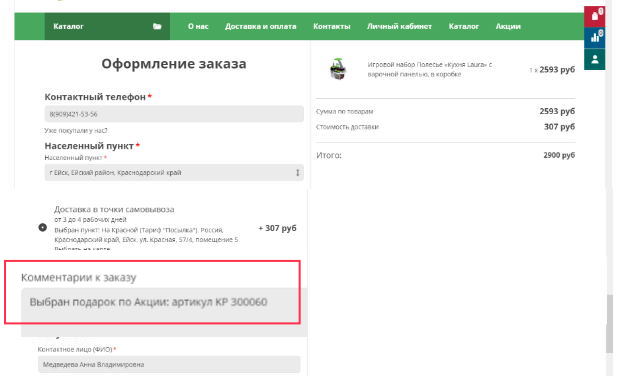Click the Уже покупали у нас? link
The height and width of the screenshot is (376, 620).
pyautogui.click(x=76, y=130)
